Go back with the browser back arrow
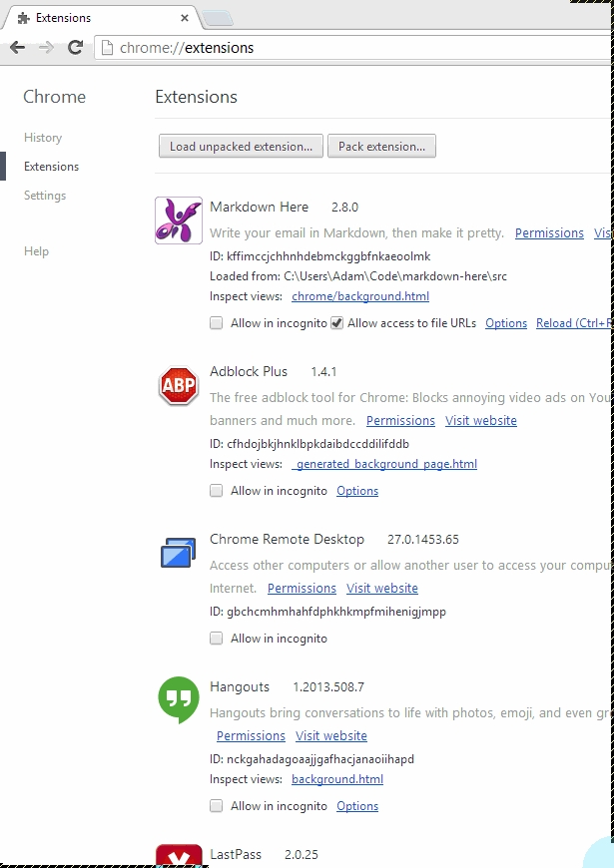Screen dimensions: 614x868 (x=17, y=47)
